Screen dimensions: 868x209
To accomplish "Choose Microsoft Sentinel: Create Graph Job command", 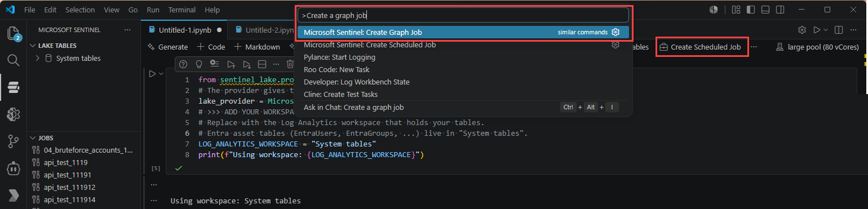I will coord(463,32).
